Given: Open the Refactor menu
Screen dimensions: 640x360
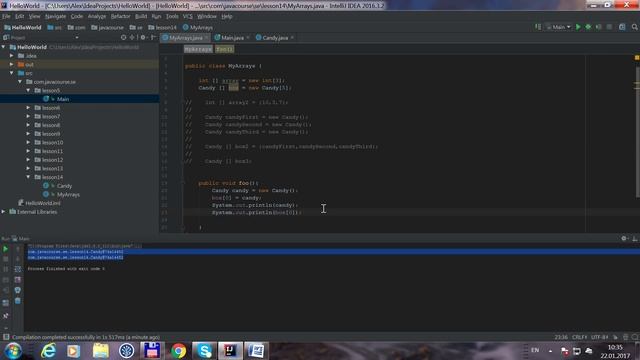Looking at the screenshot, I should [120, 16].
